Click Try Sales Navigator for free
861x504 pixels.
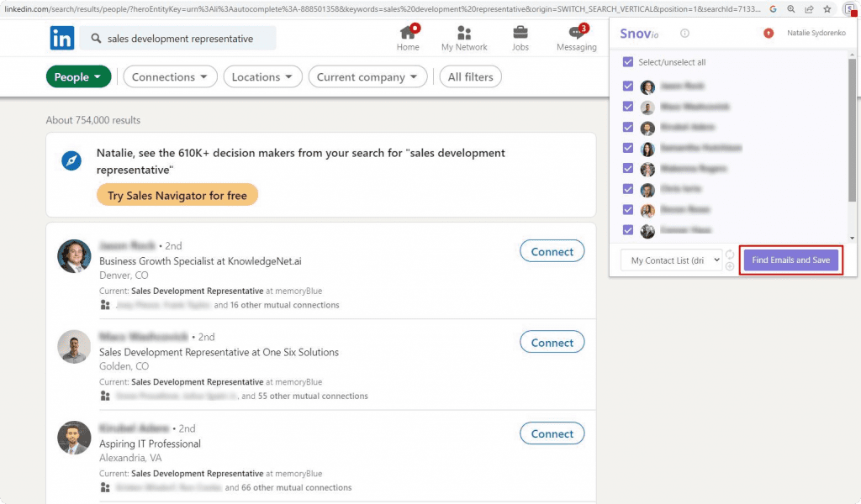point(177,195)
